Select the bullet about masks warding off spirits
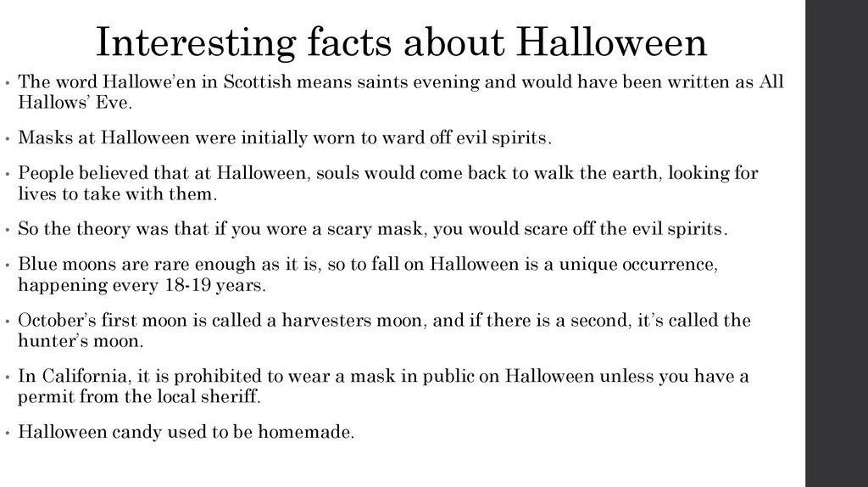868x487 pixels. [x=287, y=137]
